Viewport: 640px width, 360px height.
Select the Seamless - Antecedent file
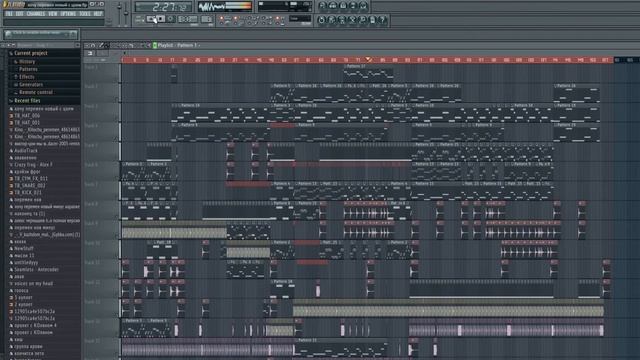pyautogui.click(x=36, y=269)
